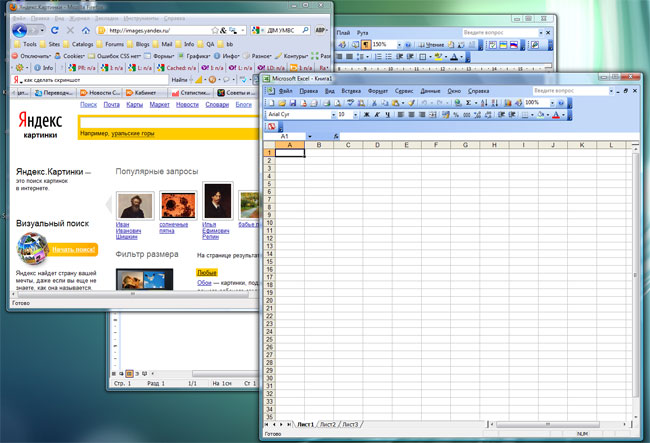
Task: Click the Percent Style icon in Excel
Action: pyautogui.click(x=456, y=115)
